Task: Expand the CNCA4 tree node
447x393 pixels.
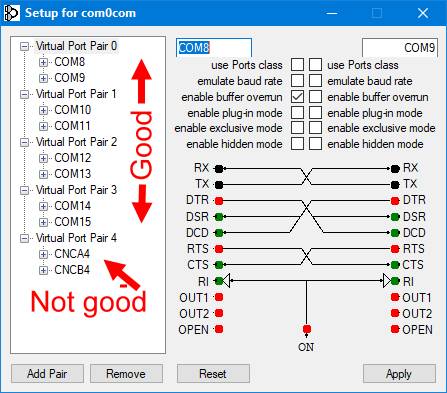Action: (43, 254)
